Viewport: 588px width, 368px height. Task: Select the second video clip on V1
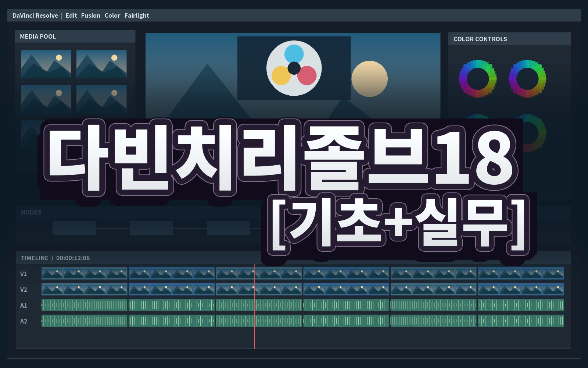(x=172, y=273)
